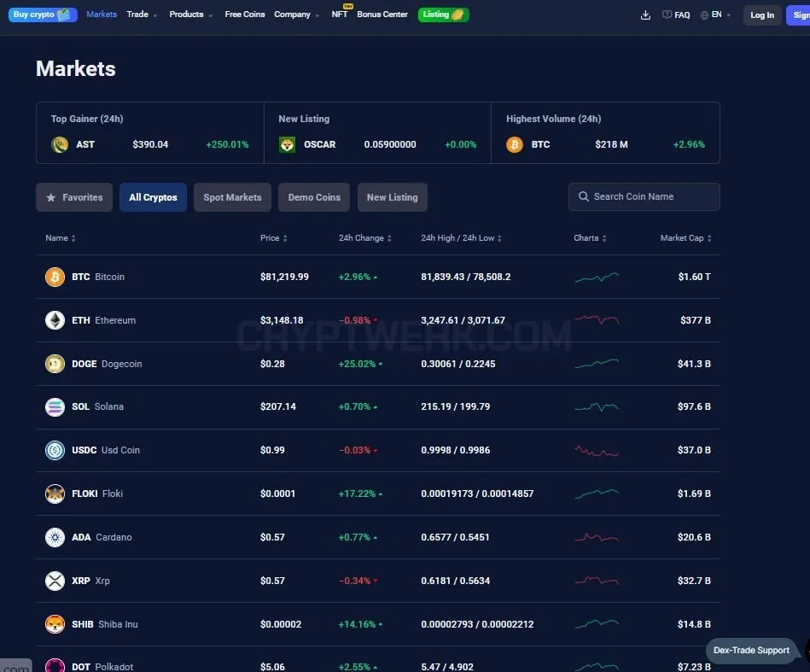Click the search magnifier icon
Image resolution: width=810 pixels, height=672 pixels.
pos(583,196)
